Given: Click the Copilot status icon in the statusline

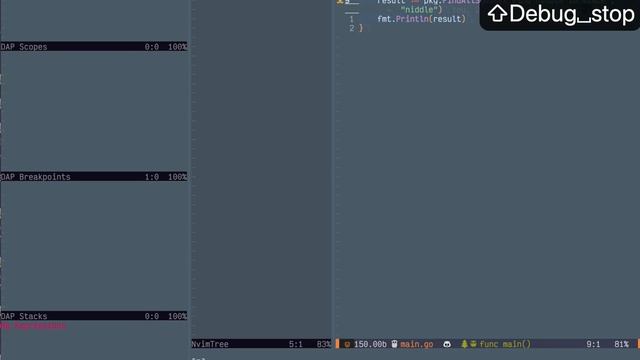Looking at the screenshot, I should pyautogui.click(x=447, y=344).
